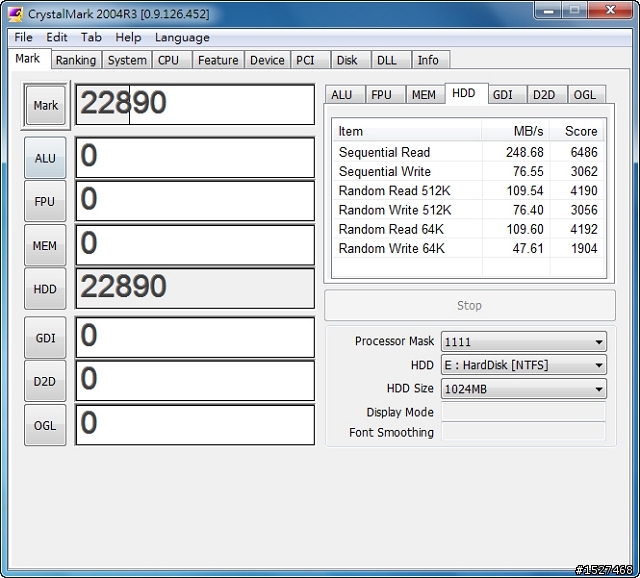The height and width of the screenshot is (578, 640).
Task: Open the Tab menu
Action: pyautogui.click(x=91, y=38)
